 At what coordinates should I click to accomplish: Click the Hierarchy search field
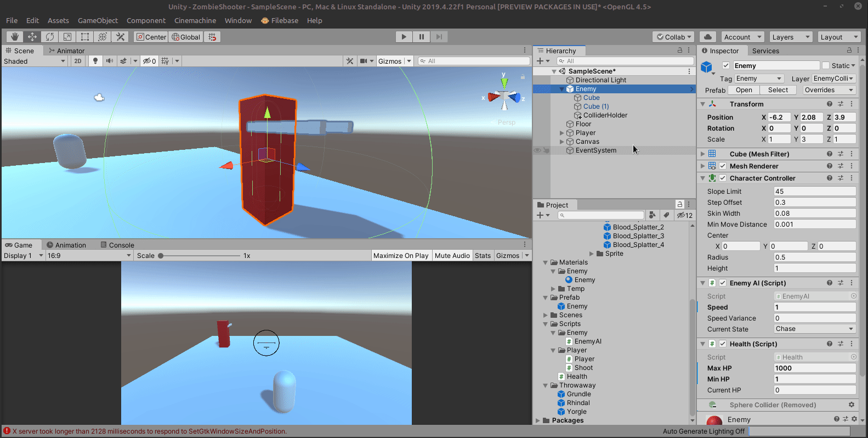[626, 61]
